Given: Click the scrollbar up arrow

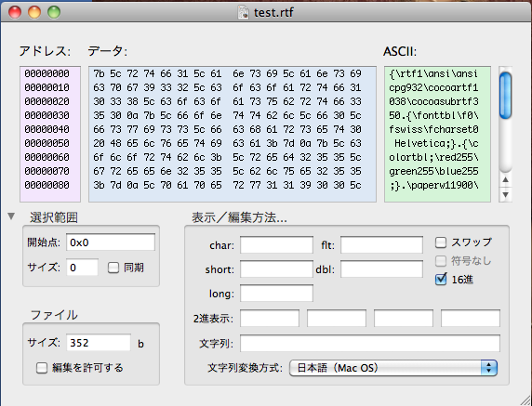Looking at the screenshot, I should (506, 179).
